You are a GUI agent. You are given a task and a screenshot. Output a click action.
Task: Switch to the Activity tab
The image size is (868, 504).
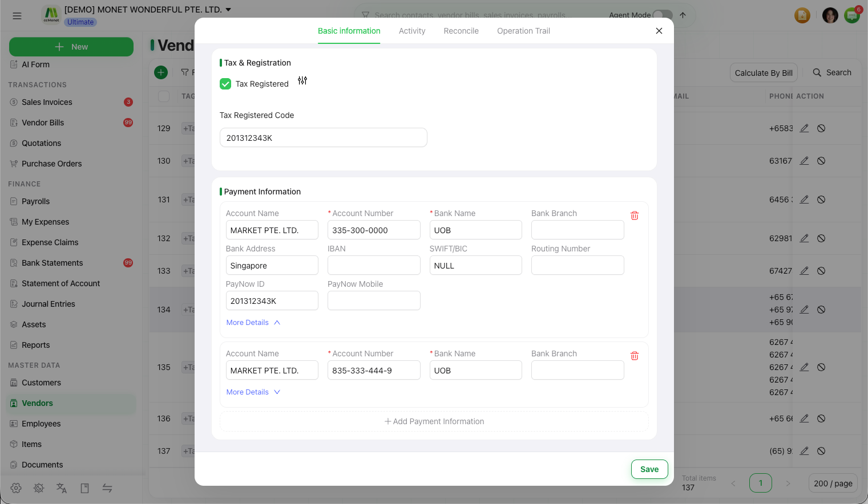(x=412, y=31)
